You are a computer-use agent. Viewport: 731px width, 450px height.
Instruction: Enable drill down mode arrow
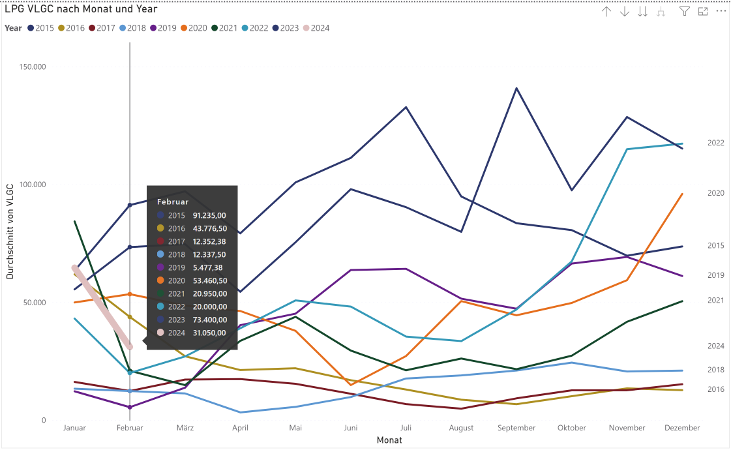point(624,11)
